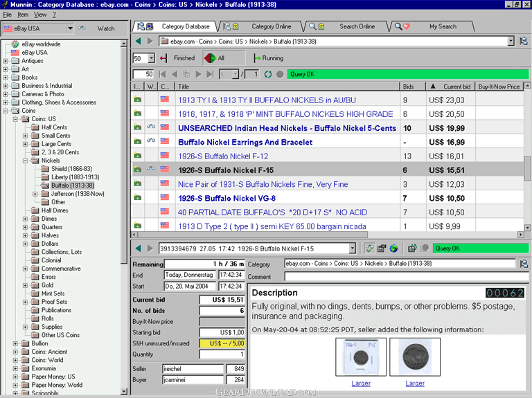Click the flag icon on 40 PARTIAL DATE row

(165, 212)
